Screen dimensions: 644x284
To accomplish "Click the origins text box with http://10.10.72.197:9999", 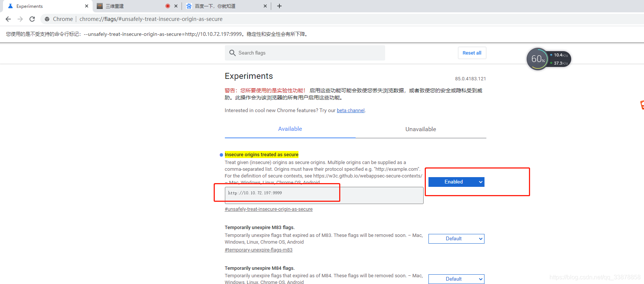I will (x=324, y=195).
